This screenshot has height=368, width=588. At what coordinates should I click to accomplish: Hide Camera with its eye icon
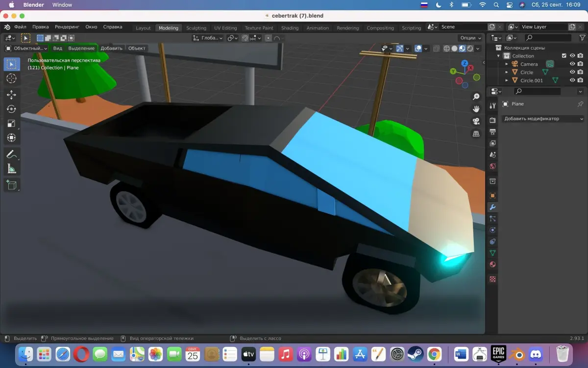coord(572,64)
